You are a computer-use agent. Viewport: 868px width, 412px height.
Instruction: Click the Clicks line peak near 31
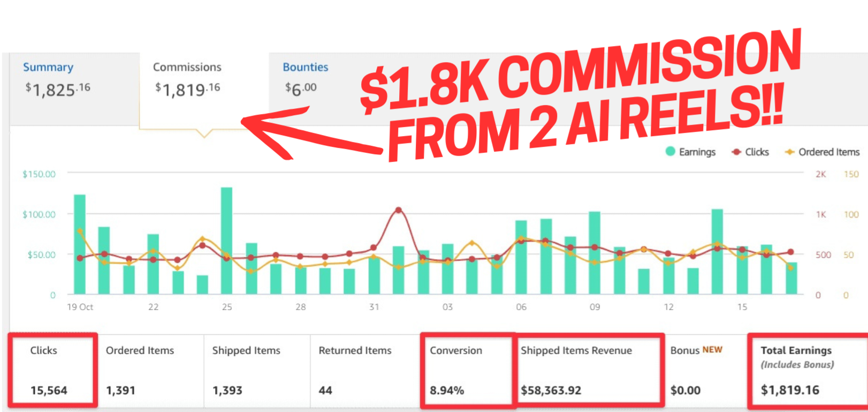coord(398,211)
